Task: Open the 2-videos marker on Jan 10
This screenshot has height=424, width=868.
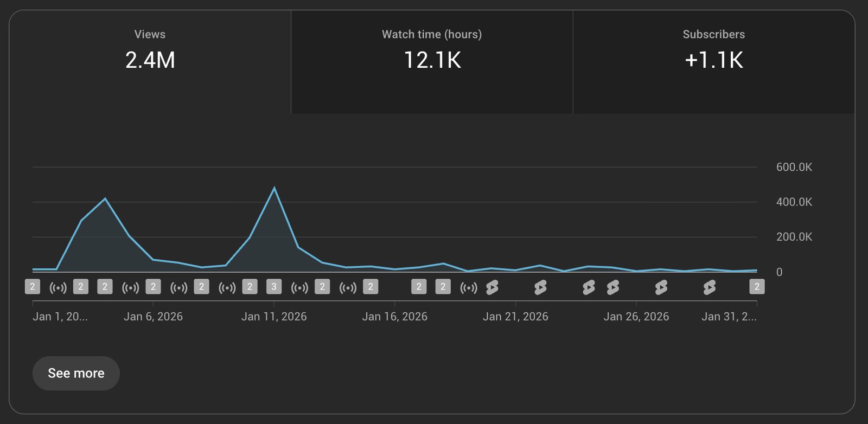Action: pyautogui.click(x=250, y=287)
